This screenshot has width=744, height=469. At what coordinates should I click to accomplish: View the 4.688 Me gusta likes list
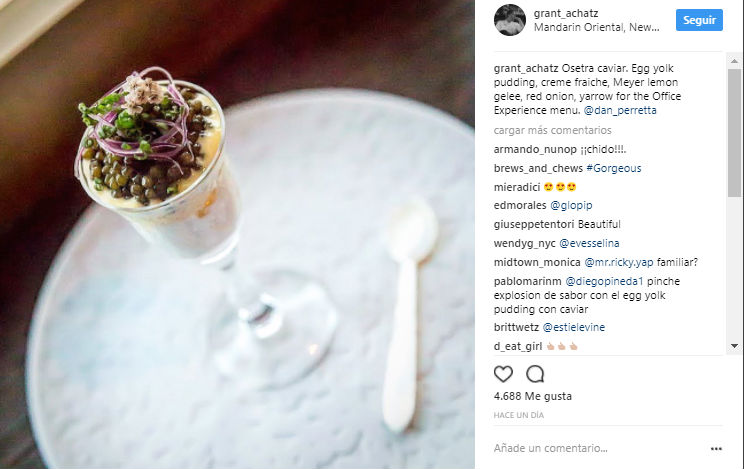[x=532, y=396]
